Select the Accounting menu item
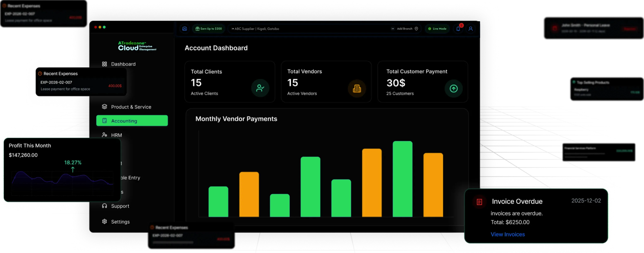 pos(132,121)
